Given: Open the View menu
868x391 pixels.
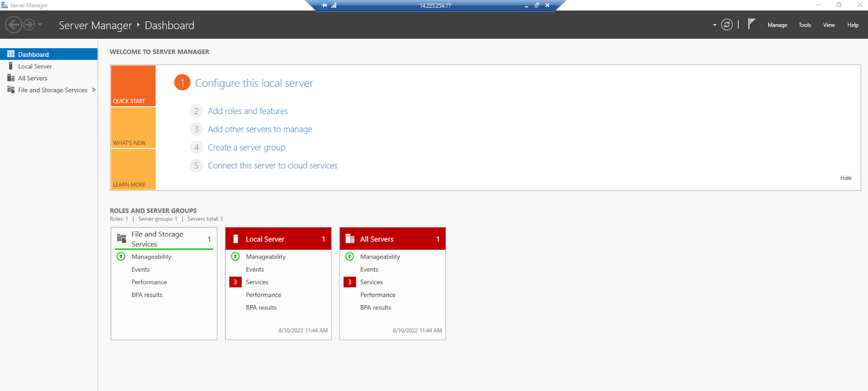Looking at the screenshot, I should coord(829,25).
